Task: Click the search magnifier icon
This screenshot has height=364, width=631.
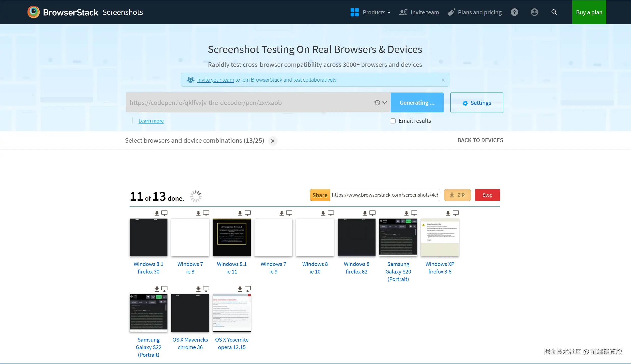Action: [554, 12]
